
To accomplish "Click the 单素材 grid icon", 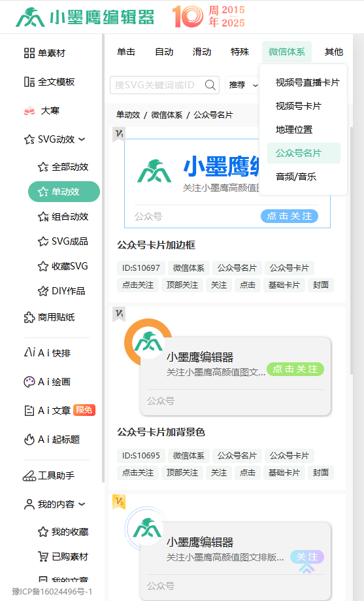I will tap(29, 53).
